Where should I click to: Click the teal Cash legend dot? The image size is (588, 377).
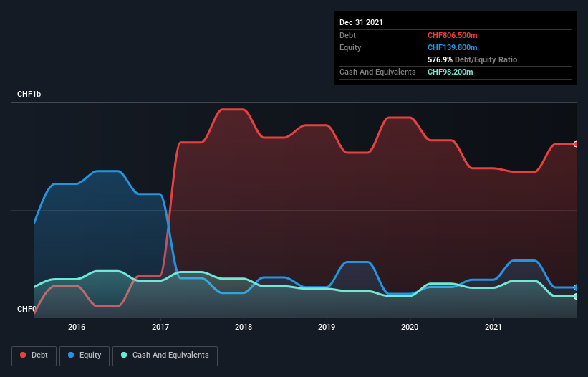click(124, 355)
